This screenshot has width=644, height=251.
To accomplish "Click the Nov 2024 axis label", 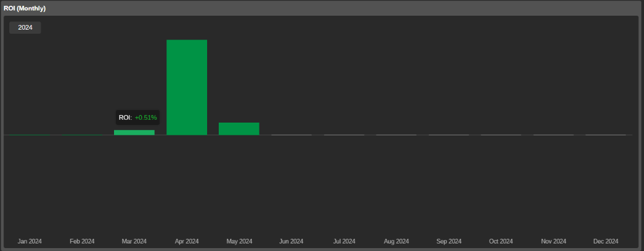I will (553, 241).
